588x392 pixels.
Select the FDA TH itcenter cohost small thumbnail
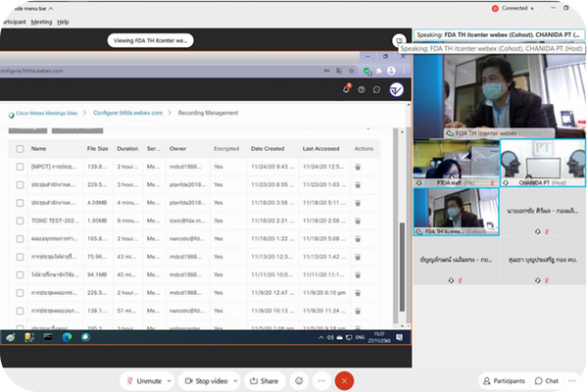[456, 212]
